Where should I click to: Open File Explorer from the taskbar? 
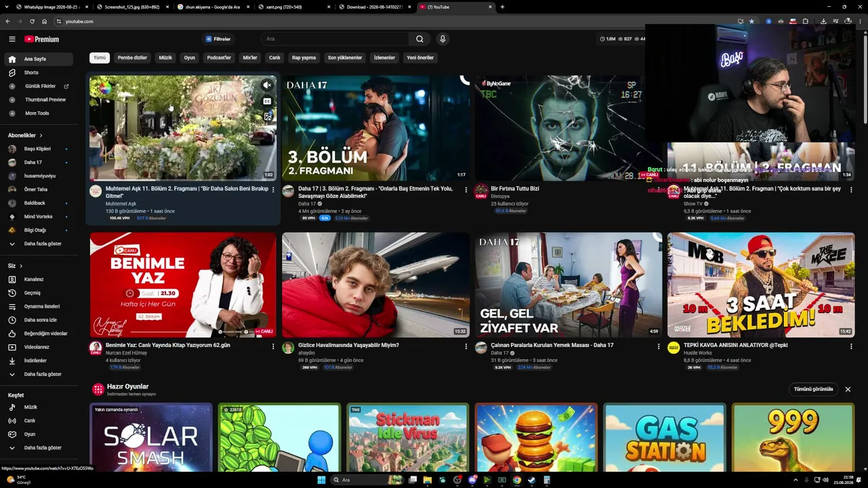coord(427,480)
